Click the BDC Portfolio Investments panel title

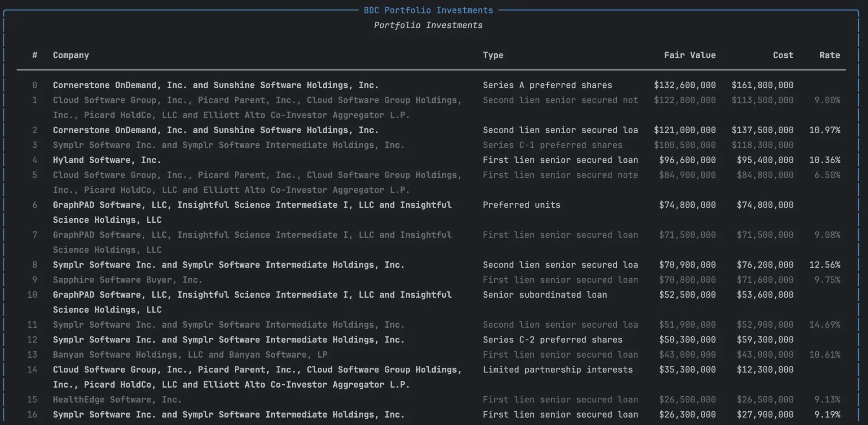428,10
